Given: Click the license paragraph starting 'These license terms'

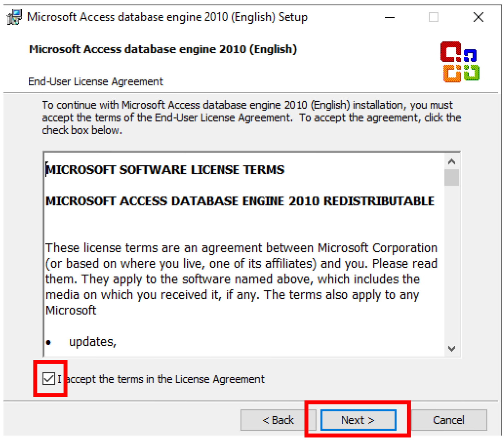Looking at the screenshot, I should 241,279.
